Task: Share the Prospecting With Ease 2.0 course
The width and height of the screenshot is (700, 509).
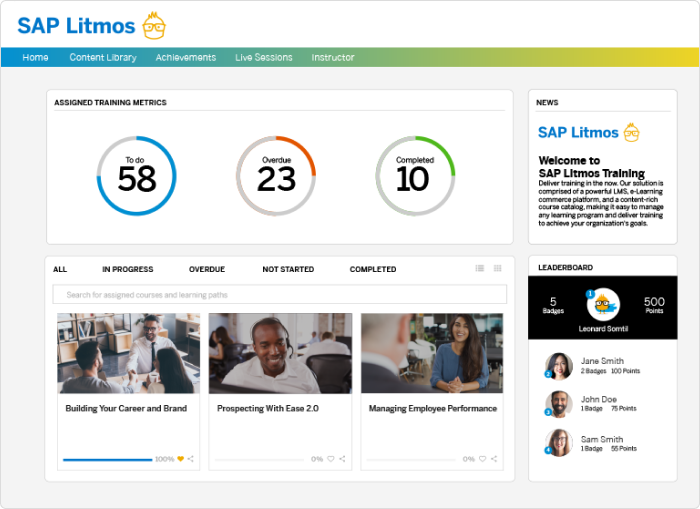Action: 342,459
